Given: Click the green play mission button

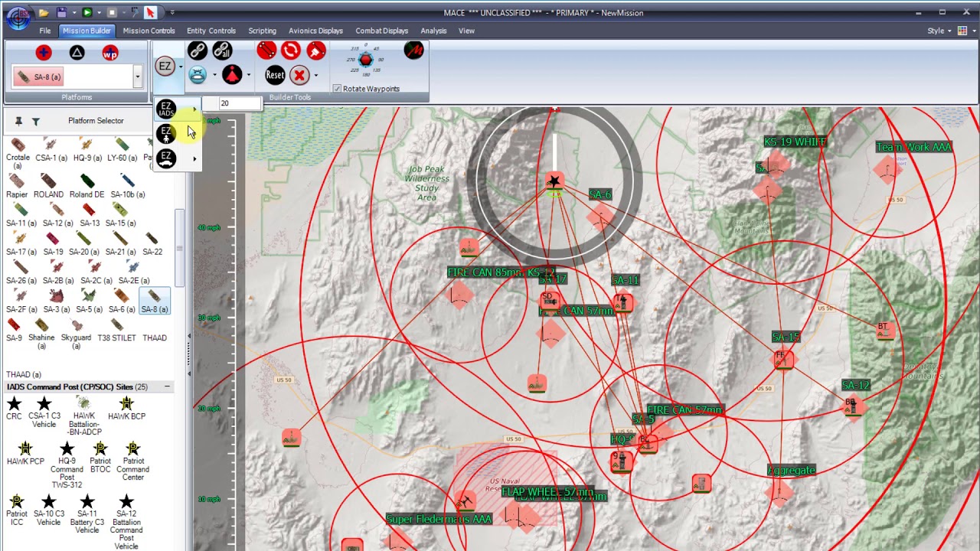Looking at the screenshot, I should tap(87, 12).
